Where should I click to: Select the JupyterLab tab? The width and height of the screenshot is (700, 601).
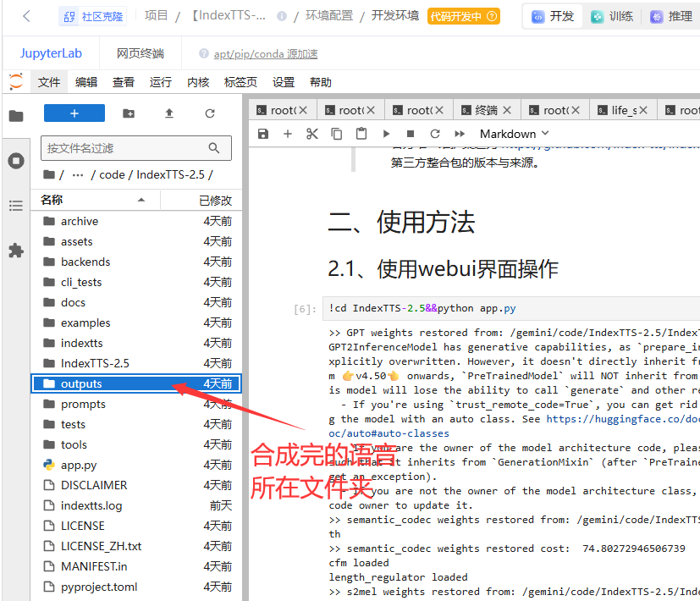point(51,53)
